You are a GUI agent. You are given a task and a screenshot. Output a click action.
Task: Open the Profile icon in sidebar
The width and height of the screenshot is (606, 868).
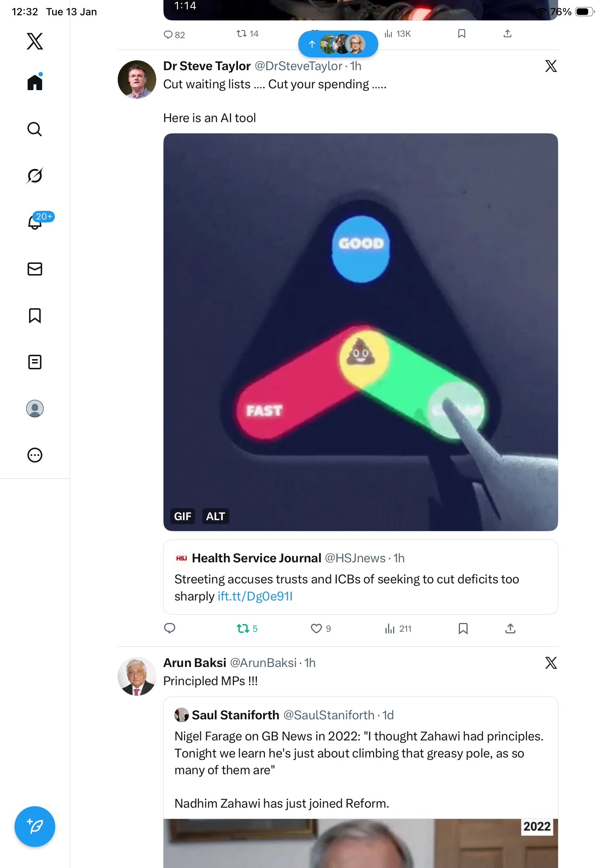click(x=35, y=408)
